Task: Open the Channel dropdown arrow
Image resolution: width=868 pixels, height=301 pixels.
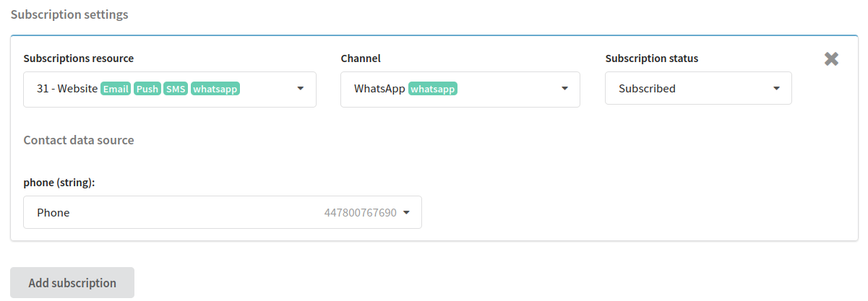Action: (x=564, y=89)
